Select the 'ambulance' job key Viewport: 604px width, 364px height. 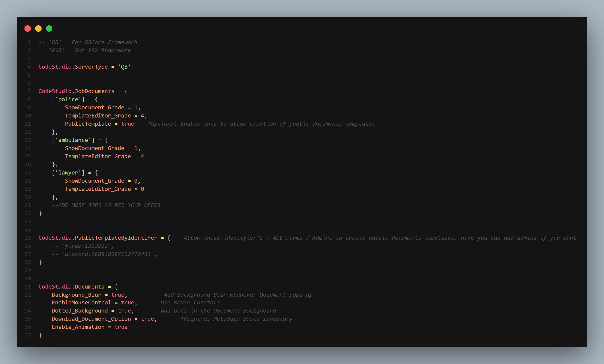click(73, 140)
